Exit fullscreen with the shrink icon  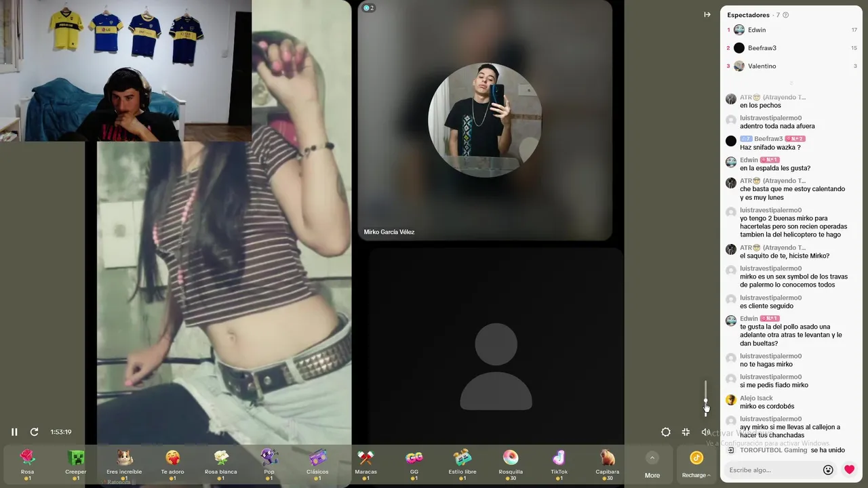[686, 432]
